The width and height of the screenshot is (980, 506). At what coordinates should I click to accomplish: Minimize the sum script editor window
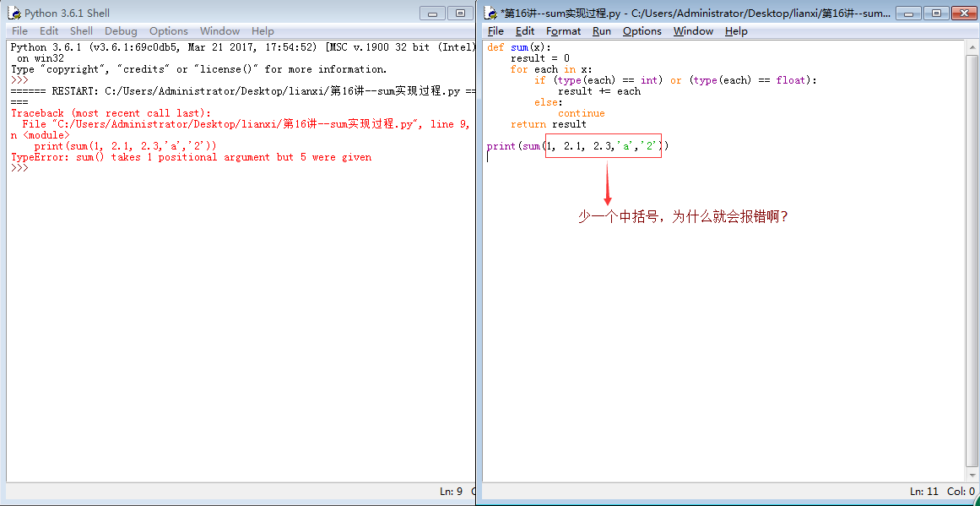pos(909,13)
